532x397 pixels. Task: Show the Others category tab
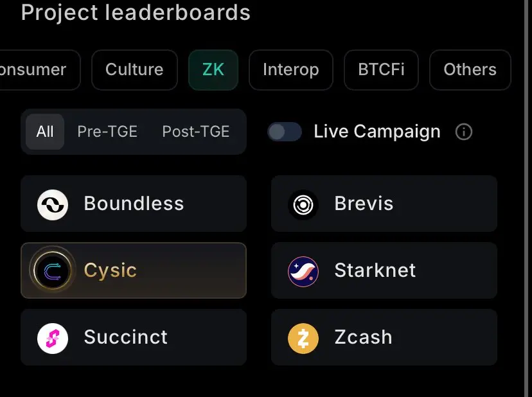[470, 70]
